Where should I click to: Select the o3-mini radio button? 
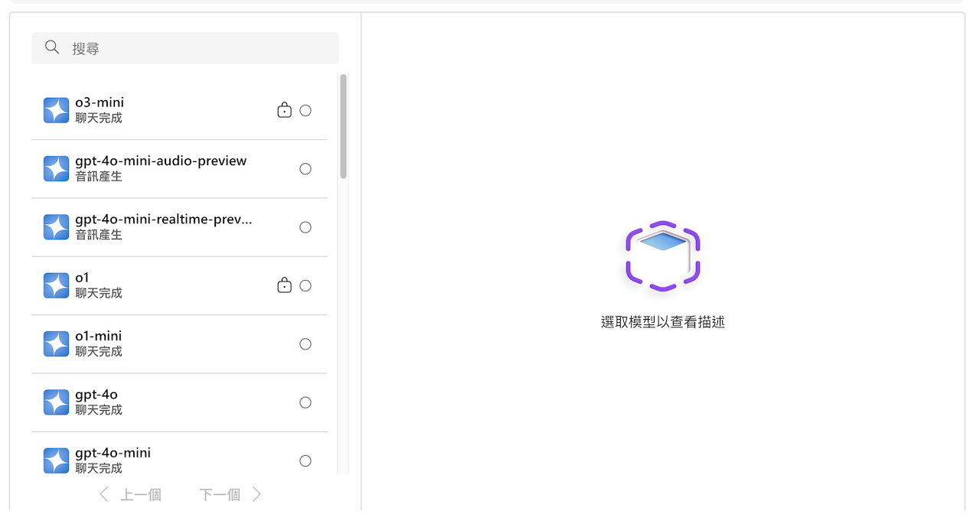click(305, 110)
